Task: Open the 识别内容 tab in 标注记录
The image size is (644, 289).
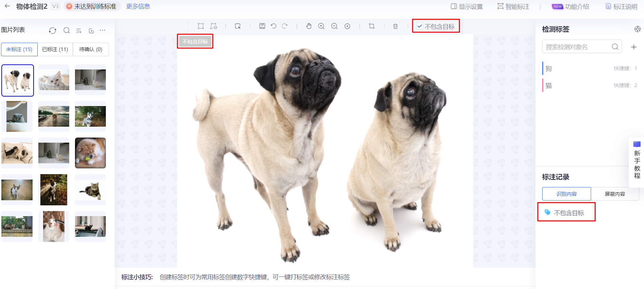Action: click(567, 194)
